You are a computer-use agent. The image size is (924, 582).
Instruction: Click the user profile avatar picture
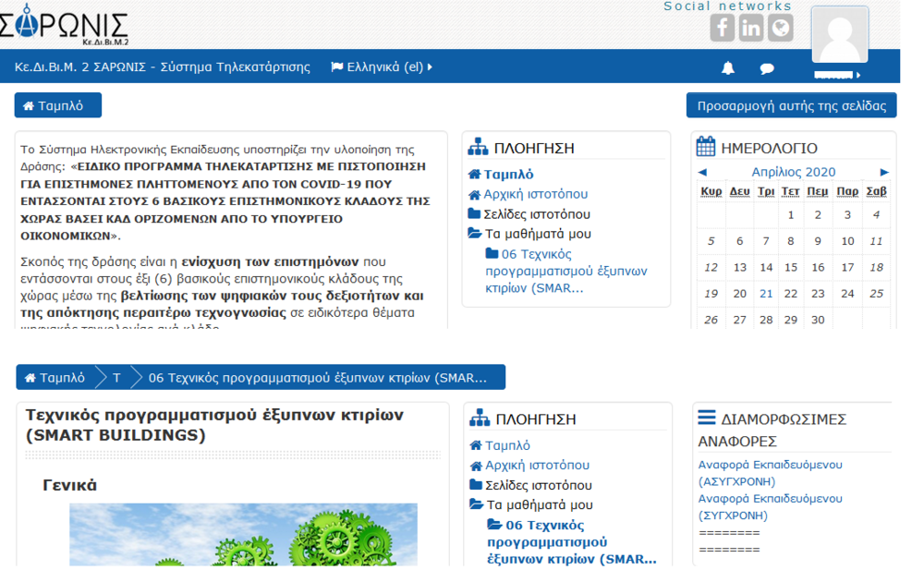click(x=839, y=35)
